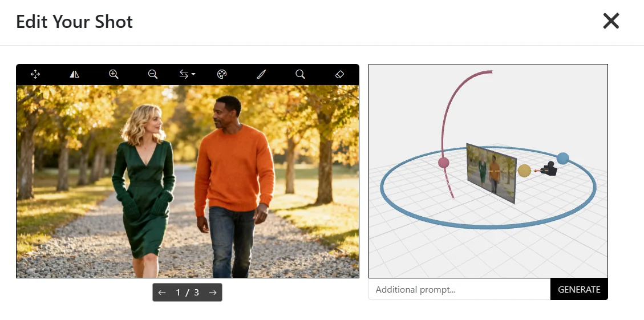
Task: Go to the previous shot arrow
Action: [162, 293]
